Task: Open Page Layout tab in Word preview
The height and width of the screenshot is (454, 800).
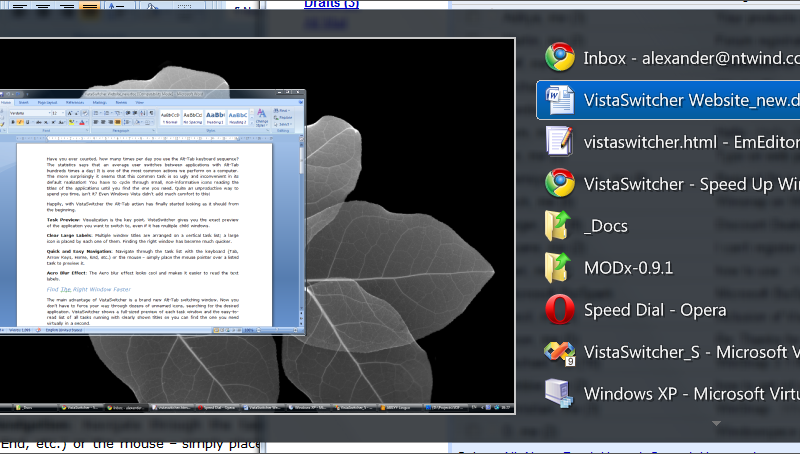Action: coord(47,103)
